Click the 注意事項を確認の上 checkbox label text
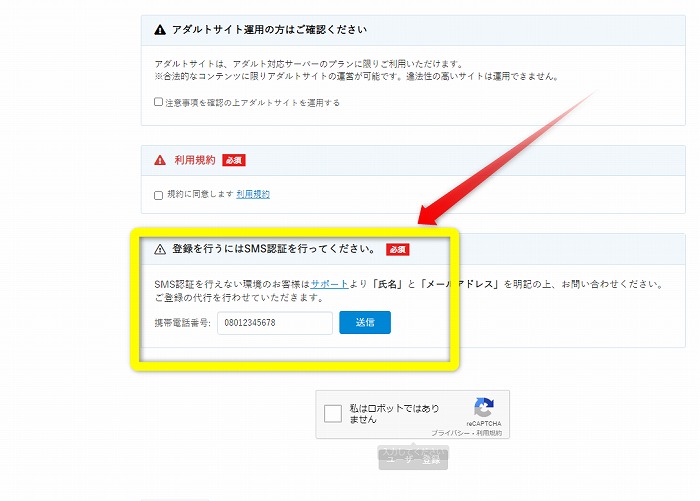The height and width of the screenshot is (501, 700). [x=253, y=102]
